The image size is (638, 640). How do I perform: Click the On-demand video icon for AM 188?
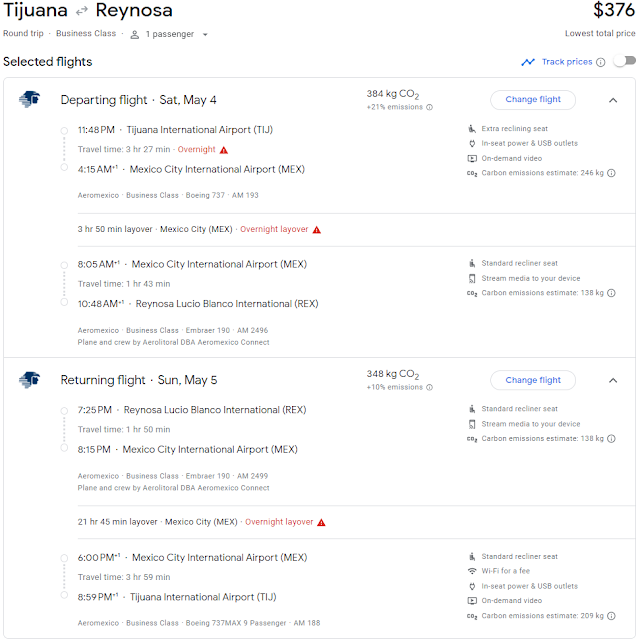472,601
